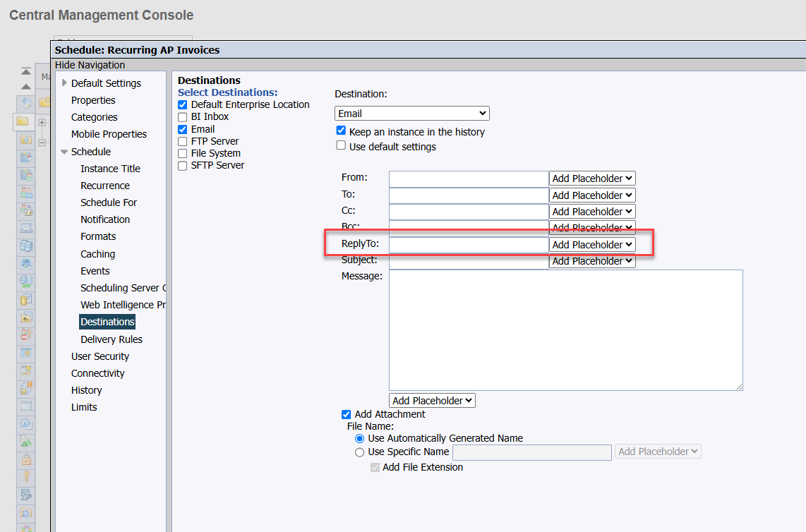
Task: Open the Servers database-cylinder icon in sidebar
Action: (26, 246)
